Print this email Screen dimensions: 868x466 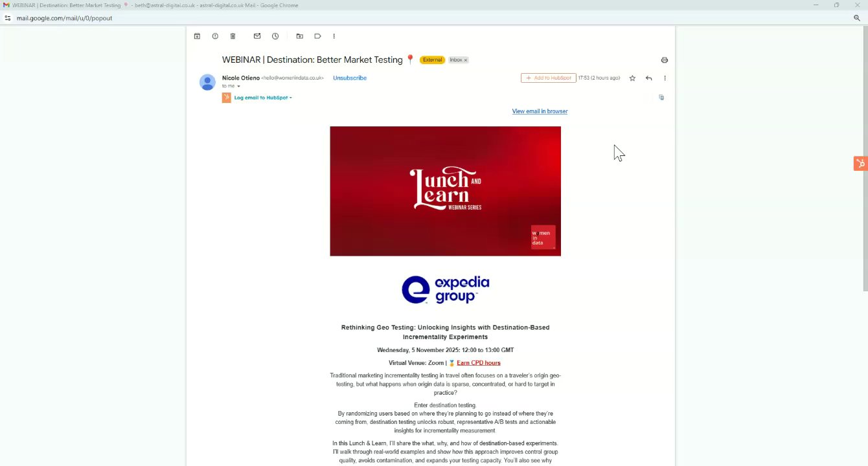(664, 60)
